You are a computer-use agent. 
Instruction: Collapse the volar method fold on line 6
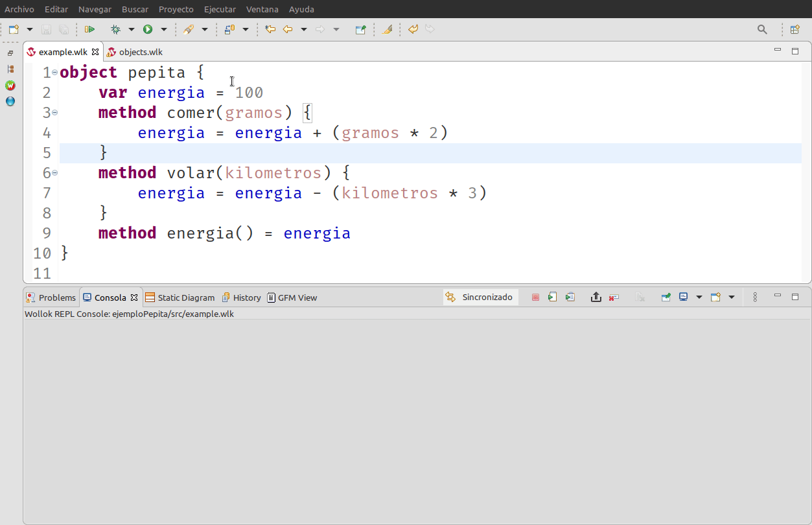click(54, 172)
